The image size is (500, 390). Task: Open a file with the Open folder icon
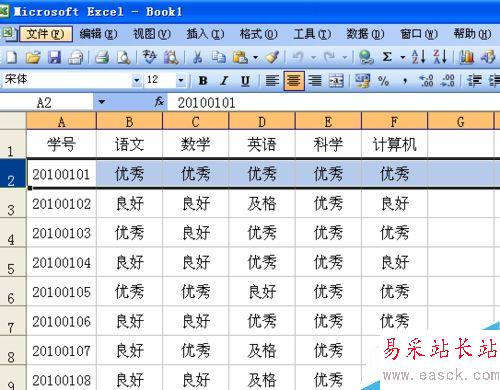coord(33,57)
